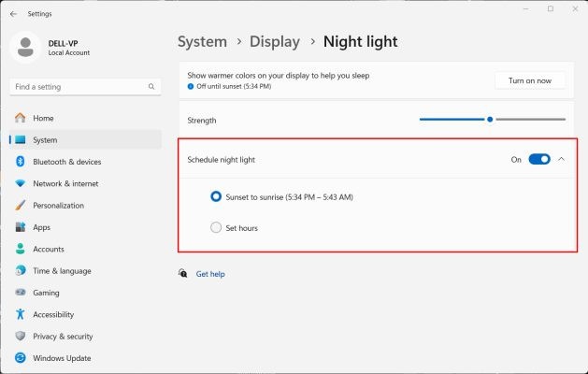The width and height of the screenshot is (588, 374).
Task: Open the Accounts person icon
Action: [20, 250]
